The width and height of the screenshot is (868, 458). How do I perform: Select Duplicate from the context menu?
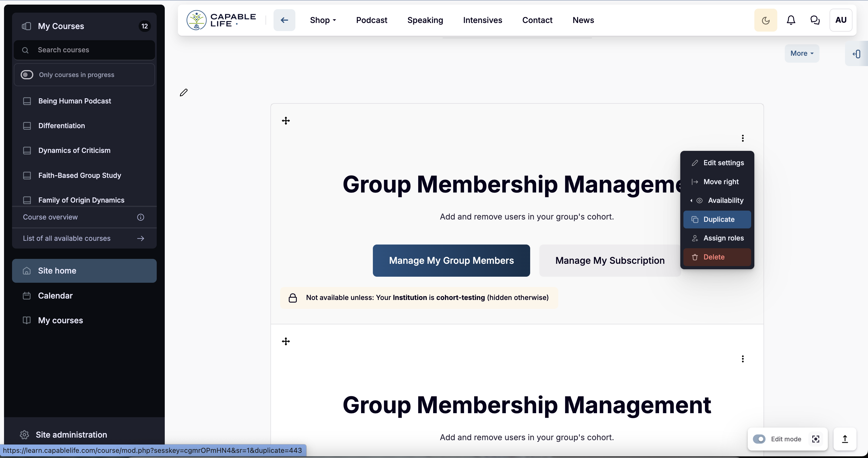click(718, 219)
